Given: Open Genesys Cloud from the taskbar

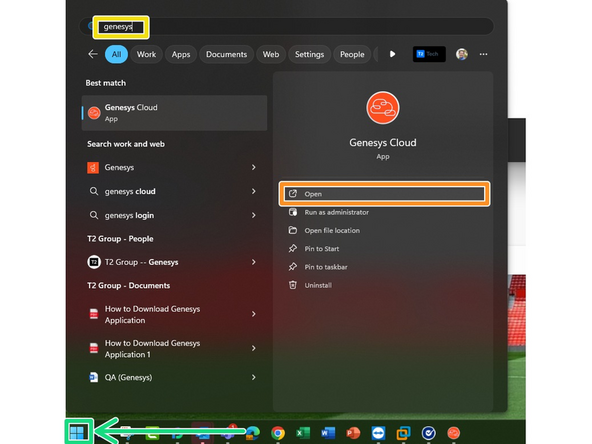Looking at the screenshot, I should [x=453, y=433].
